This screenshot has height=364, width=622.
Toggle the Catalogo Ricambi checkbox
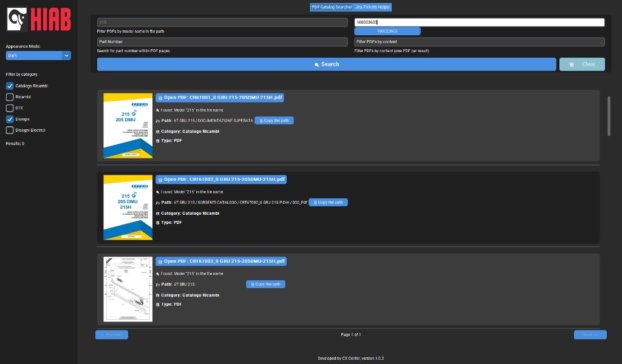(x=10, y=86)
